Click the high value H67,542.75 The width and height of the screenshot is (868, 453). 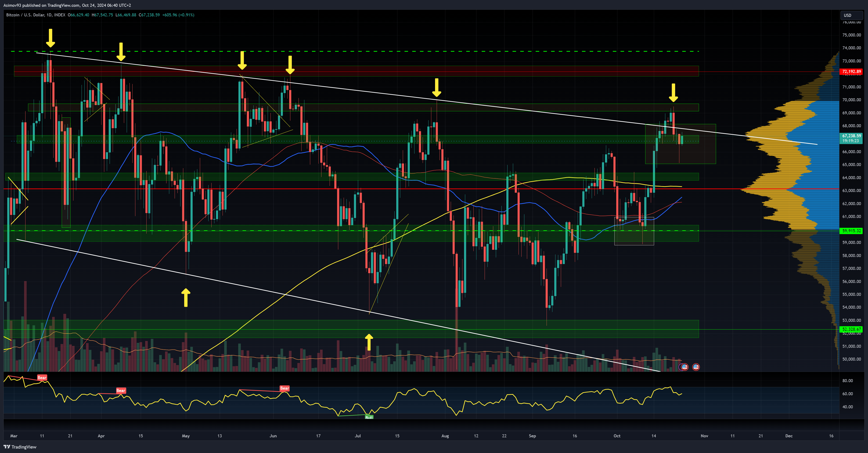tap(102, 15)
